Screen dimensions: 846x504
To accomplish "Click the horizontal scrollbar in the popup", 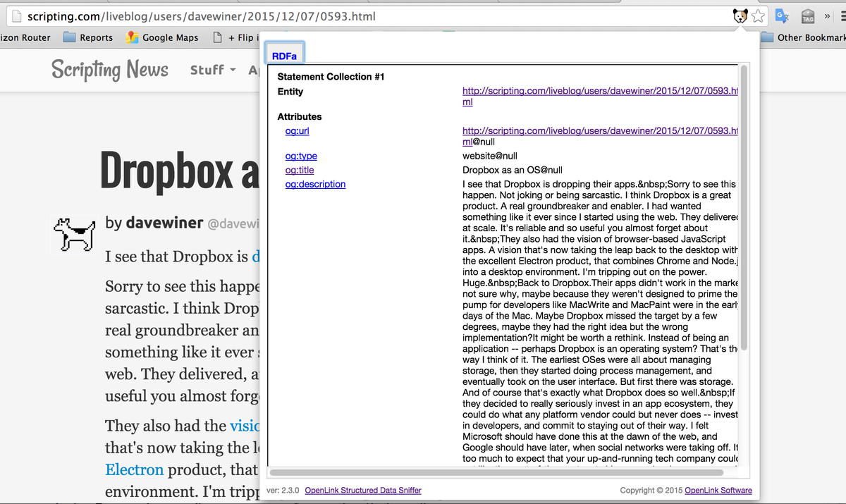I will click(x=496, y=472).
